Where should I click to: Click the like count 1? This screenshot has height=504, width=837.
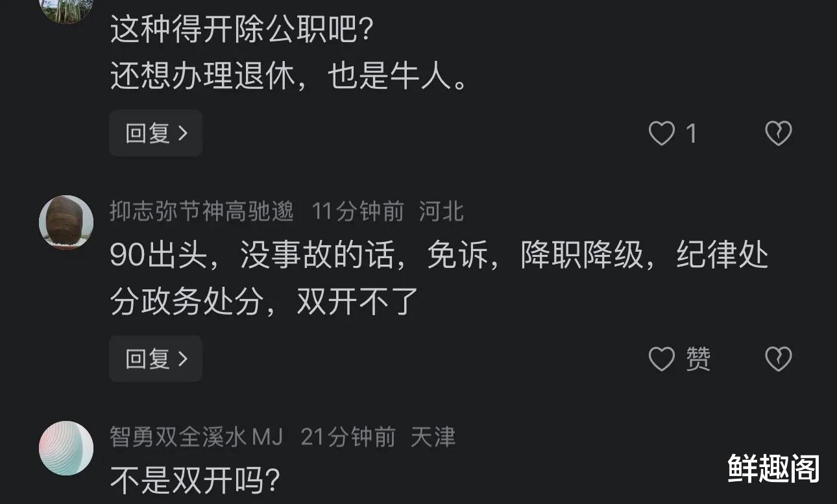691,134
